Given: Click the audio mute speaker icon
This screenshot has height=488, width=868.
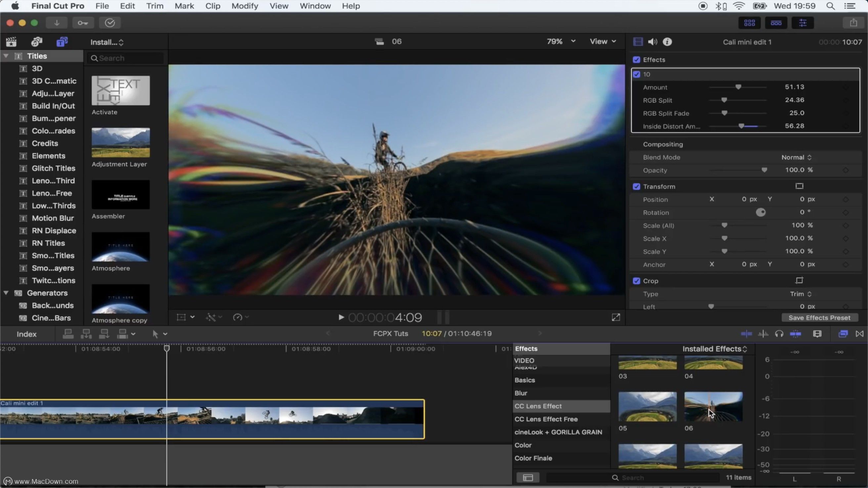Looking at the screenshot, I should pyautogui.click(x=652, y=42).
